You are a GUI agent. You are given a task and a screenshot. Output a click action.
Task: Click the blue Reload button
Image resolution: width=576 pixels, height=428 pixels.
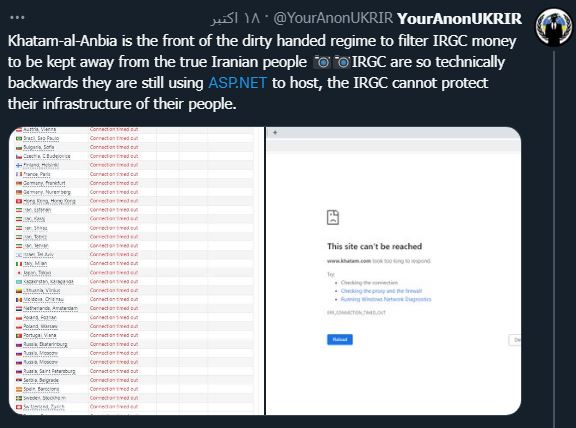tap(340, 339)
